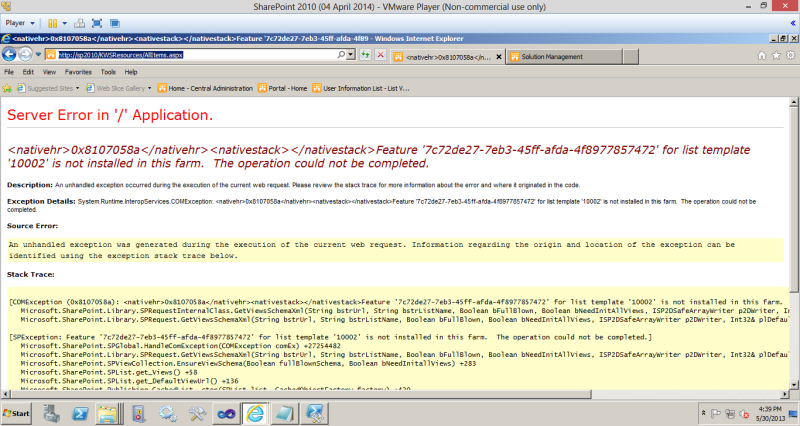The width and height of the screenshot is (800, 426).
Task: Open Windows Explorer folder taskbar icon
Action: click(x=108, y=413)
